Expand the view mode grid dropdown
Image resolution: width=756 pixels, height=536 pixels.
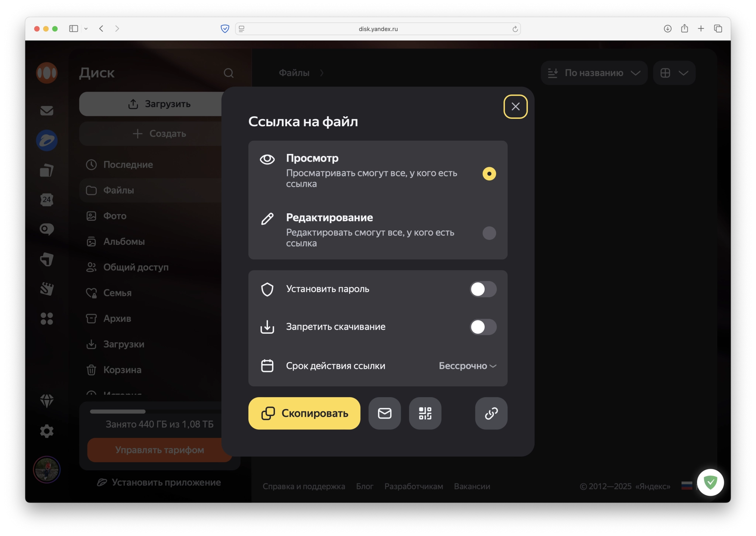coord(674,73)
